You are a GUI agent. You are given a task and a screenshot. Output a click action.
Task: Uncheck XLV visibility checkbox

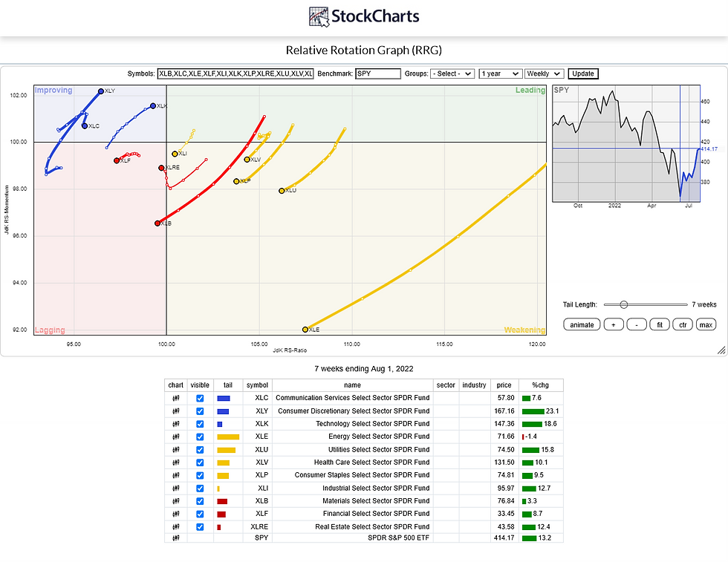(x=200, y=463)
